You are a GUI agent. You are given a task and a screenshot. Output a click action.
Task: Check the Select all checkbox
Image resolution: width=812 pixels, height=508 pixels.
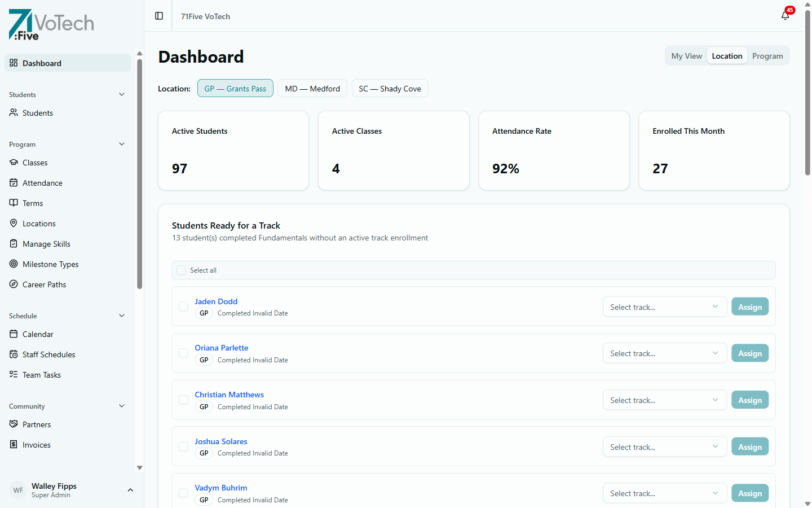[x=181, y=270]
